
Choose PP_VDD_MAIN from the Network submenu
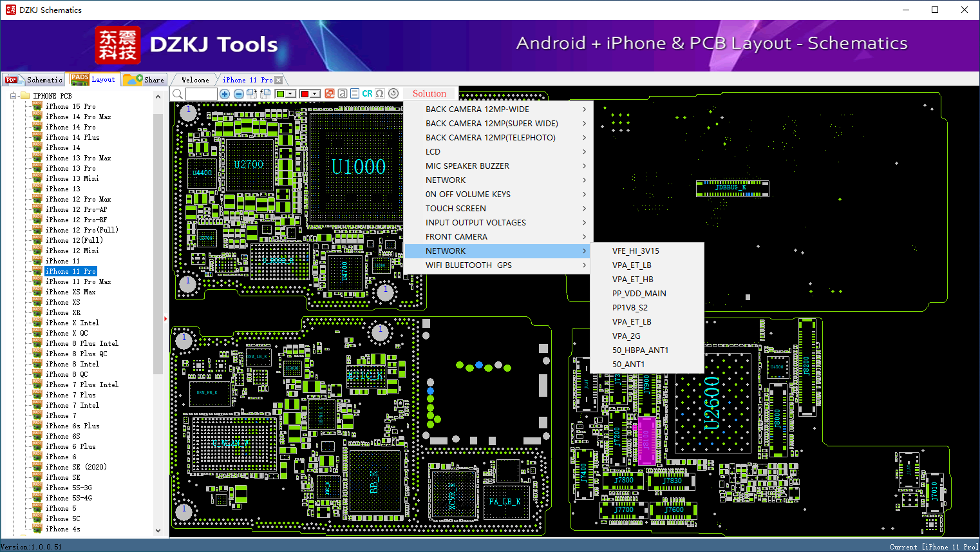(647, 294)
